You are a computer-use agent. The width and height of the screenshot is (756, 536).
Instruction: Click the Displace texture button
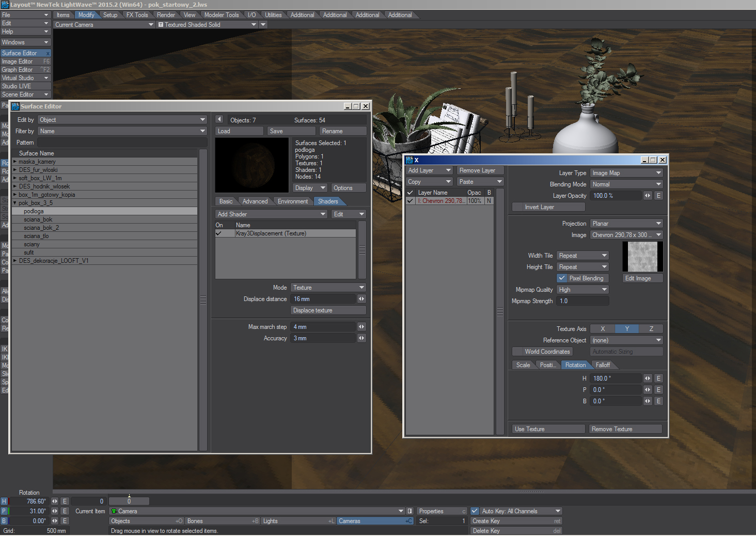coord(328,310)
